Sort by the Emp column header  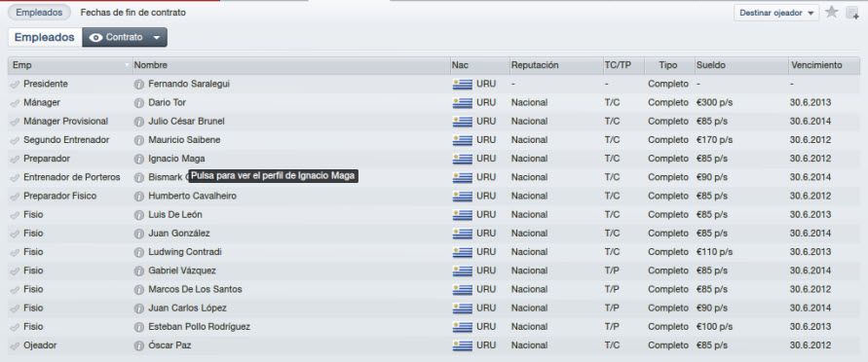point(70,65)
